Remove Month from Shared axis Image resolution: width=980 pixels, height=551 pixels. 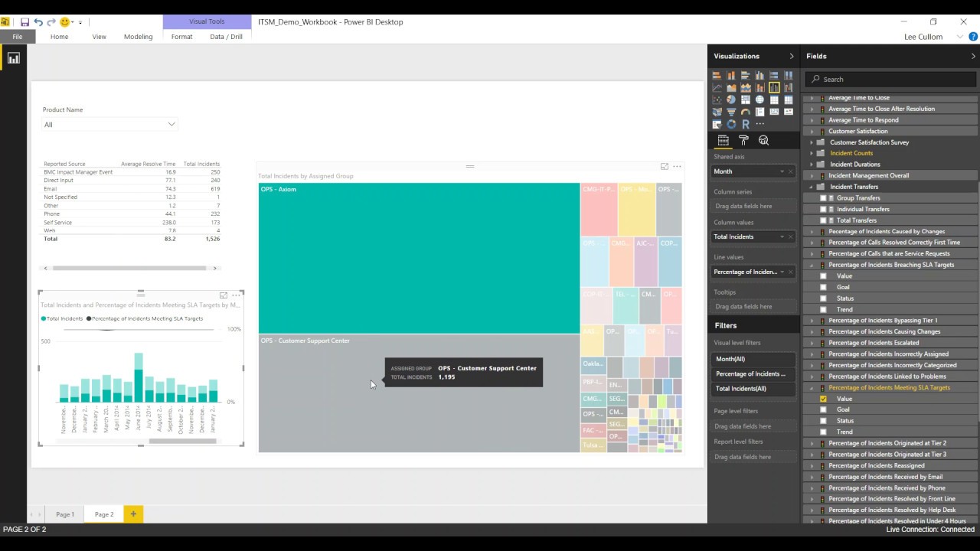point(791,171)
